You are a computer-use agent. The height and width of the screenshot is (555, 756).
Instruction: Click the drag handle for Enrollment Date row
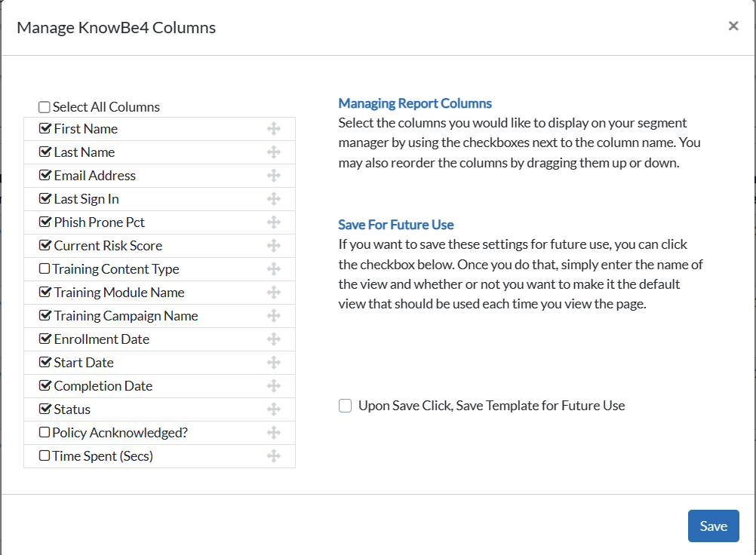point(274,339)
